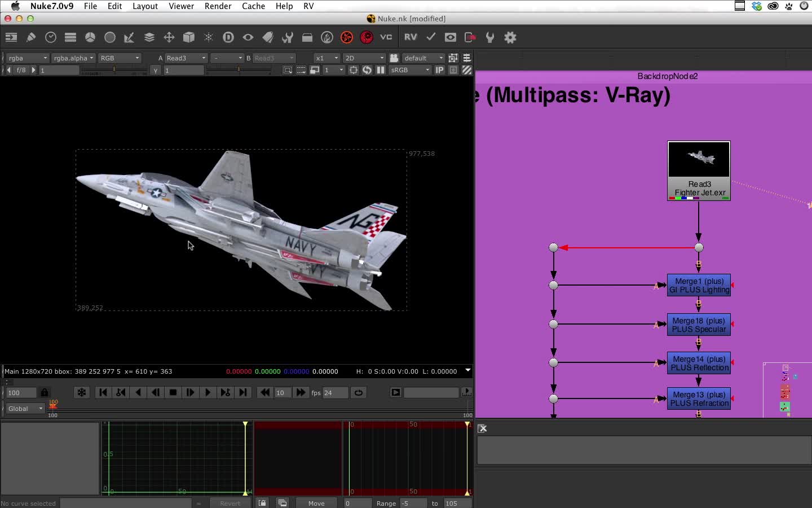
Task: Open the Time nodes menu (clock icon)
Action: click(x=51, y=37)
